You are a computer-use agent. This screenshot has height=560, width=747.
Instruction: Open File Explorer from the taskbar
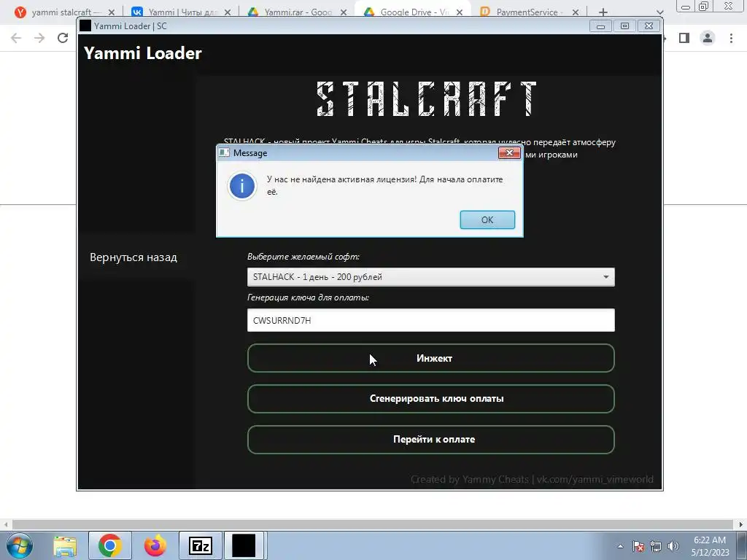65,545
